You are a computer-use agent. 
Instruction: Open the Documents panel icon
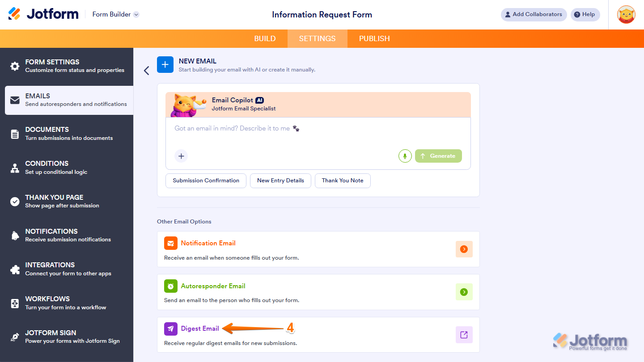coord(15,134)
